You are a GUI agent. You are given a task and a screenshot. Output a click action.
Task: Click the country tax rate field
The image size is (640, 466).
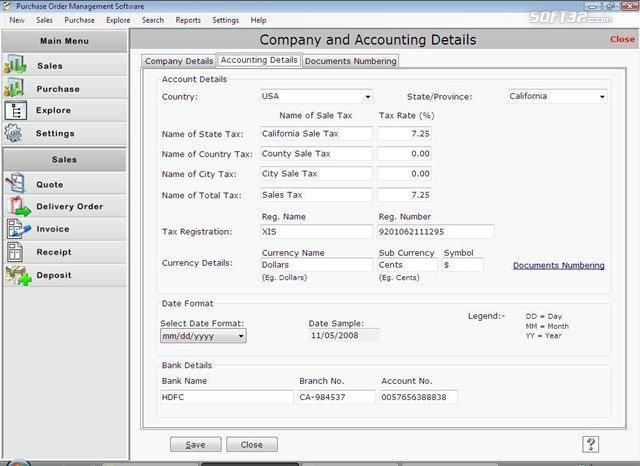[x=404, y=154]
